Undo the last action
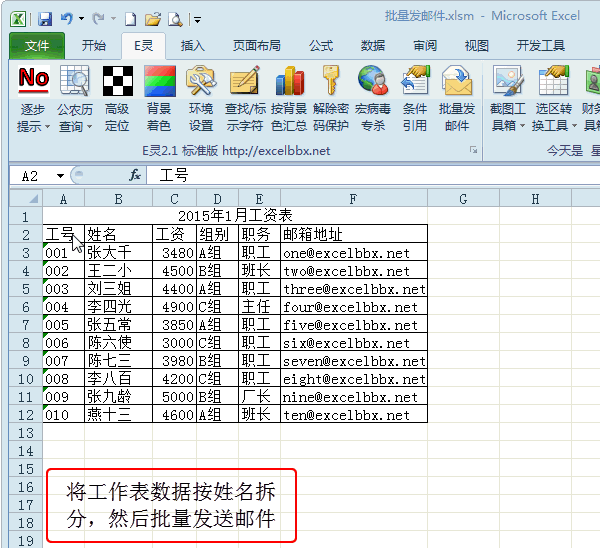 [x=67, y=18]
